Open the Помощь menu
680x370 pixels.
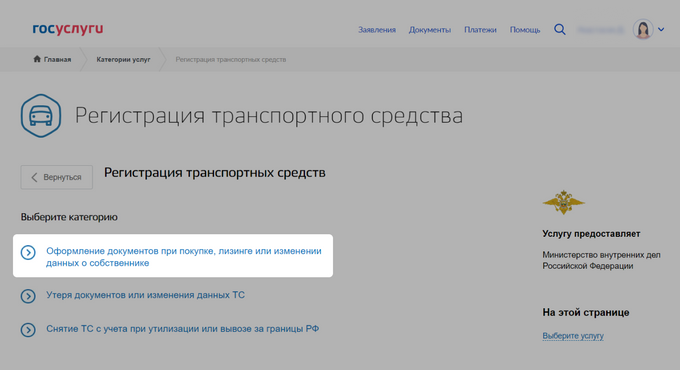525,30
